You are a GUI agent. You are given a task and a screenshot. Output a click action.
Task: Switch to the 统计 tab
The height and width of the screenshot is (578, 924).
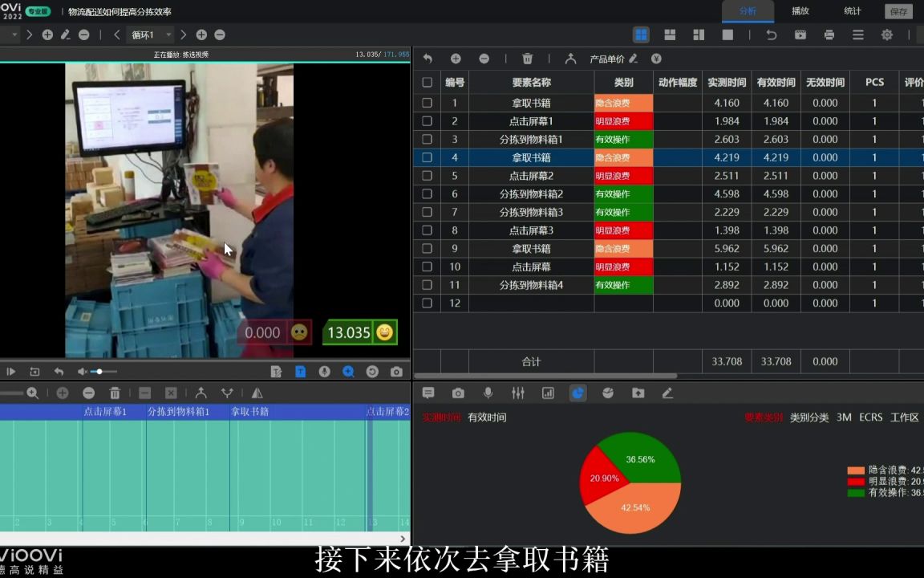coord(852,10)
